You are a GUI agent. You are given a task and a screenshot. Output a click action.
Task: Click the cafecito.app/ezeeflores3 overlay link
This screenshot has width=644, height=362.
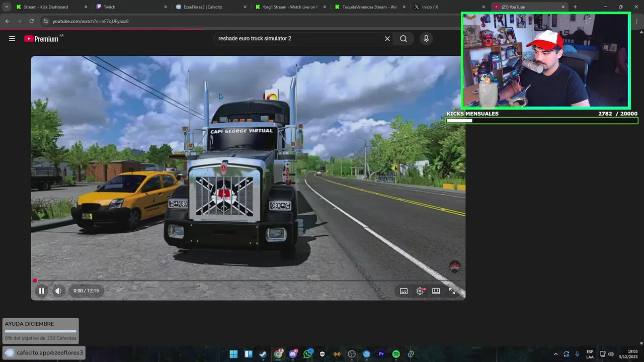point(44,352)
